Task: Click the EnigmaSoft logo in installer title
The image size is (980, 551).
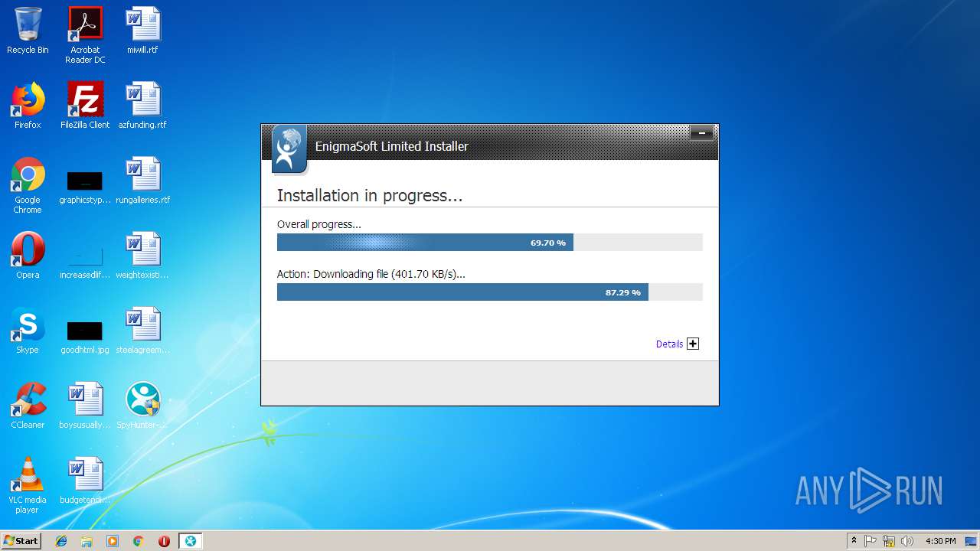Action: tap(289, 149)
